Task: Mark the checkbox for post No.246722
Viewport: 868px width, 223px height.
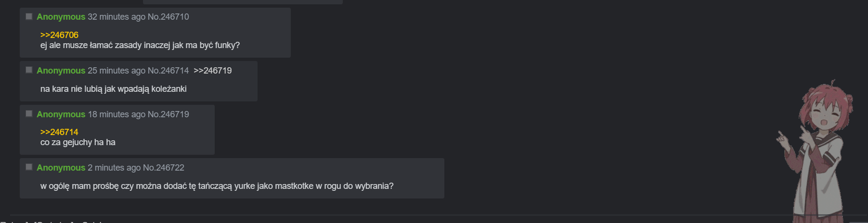Action: (29, 167)
